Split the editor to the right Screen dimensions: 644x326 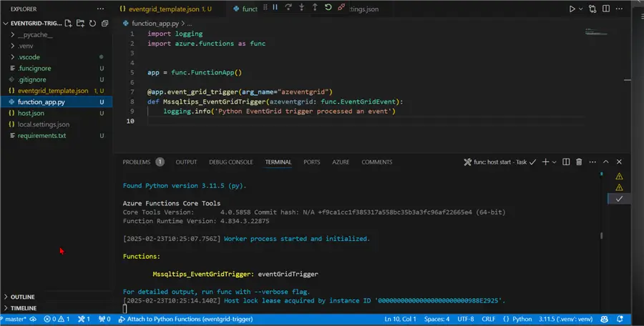pyautogui.click(x=606, y=9)
